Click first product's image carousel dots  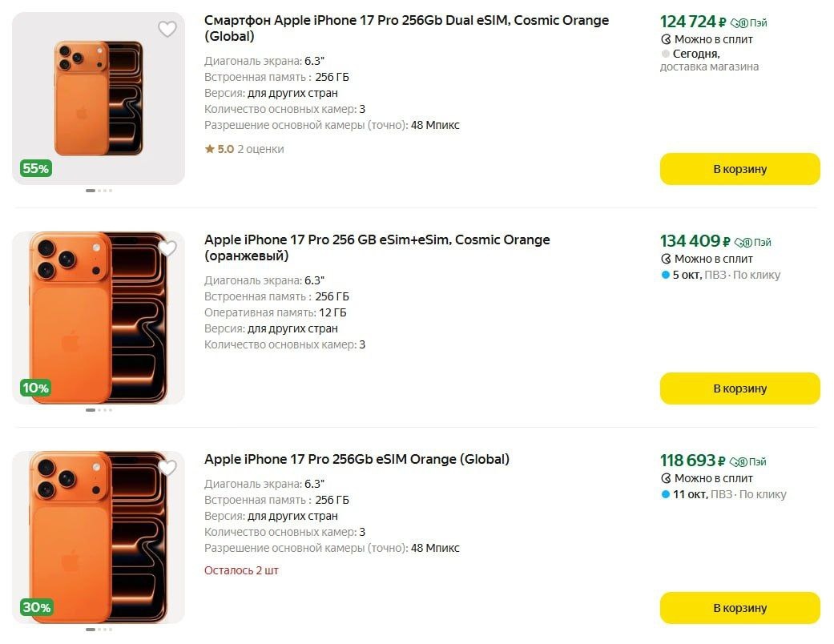pos(99,191)
